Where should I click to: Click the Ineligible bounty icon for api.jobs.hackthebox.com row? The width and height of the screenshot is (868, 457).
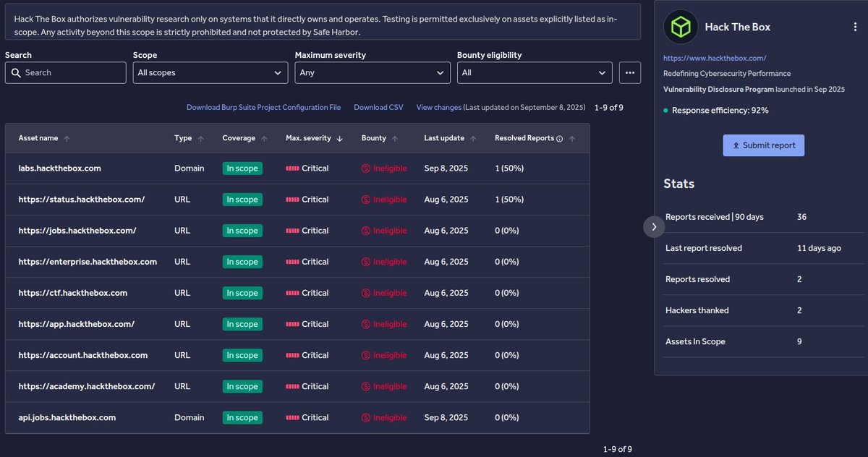366,417
